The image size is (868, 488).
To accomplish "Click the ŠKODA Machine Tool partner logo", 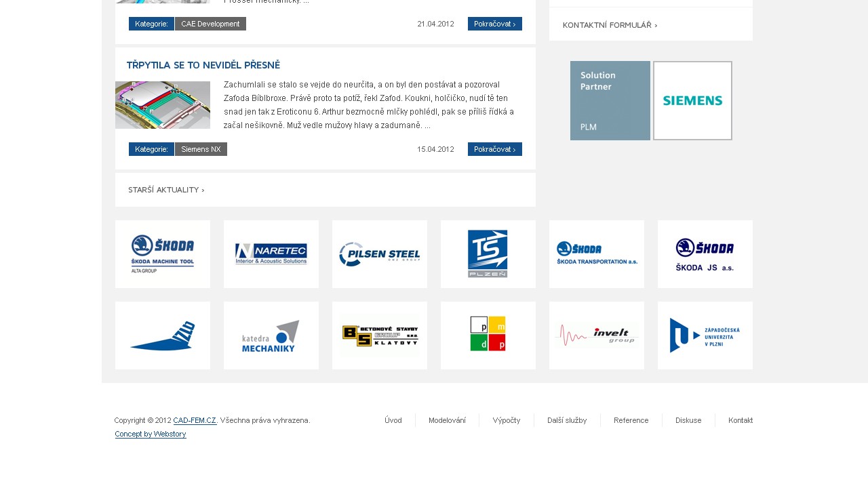I will point(163,253).
